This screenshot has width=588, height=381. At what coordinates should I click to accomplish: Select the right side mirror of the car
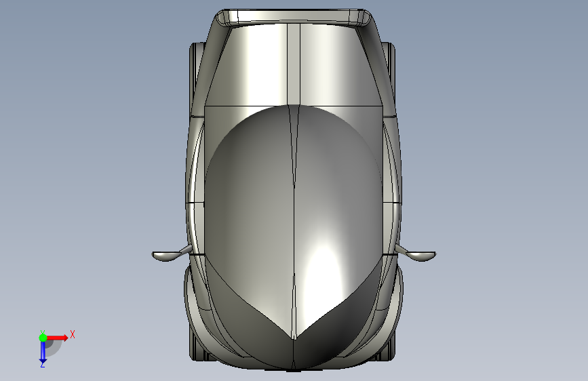(x=416, y=254)
